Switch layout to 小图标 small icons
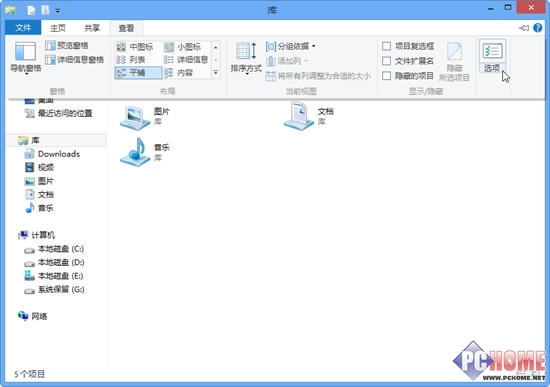The height and width of the screenshot is (387, 550). tap(182, 47)
